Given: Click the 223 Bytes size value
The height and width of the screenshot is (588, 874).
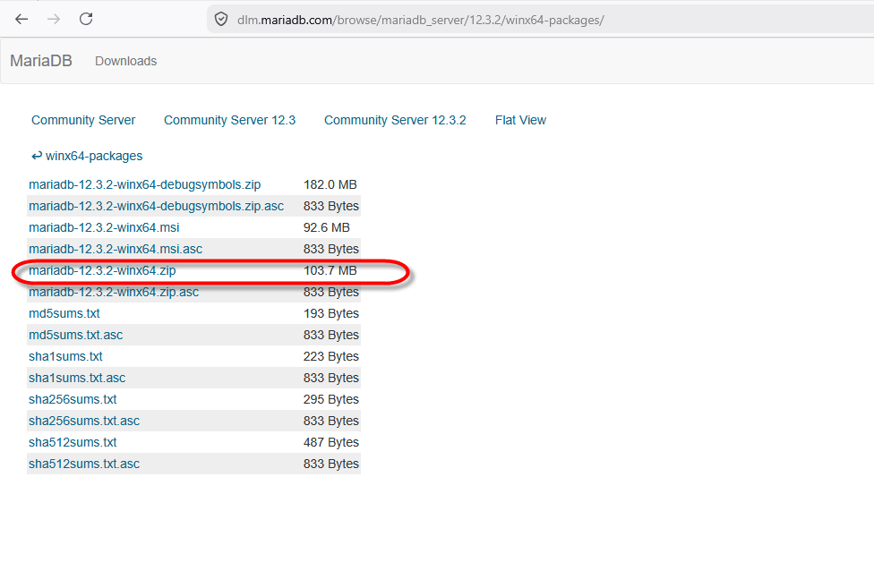Looking at the screenshot, I should pyautogui.click(x=331, y=356).
